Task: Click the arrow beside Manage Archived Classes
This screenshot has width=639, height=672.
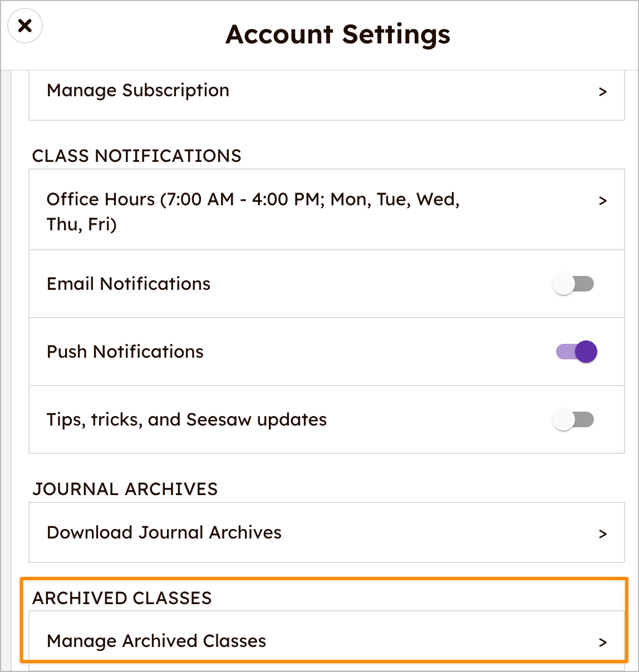Action: pyautogui.click(x=602, y=643)
